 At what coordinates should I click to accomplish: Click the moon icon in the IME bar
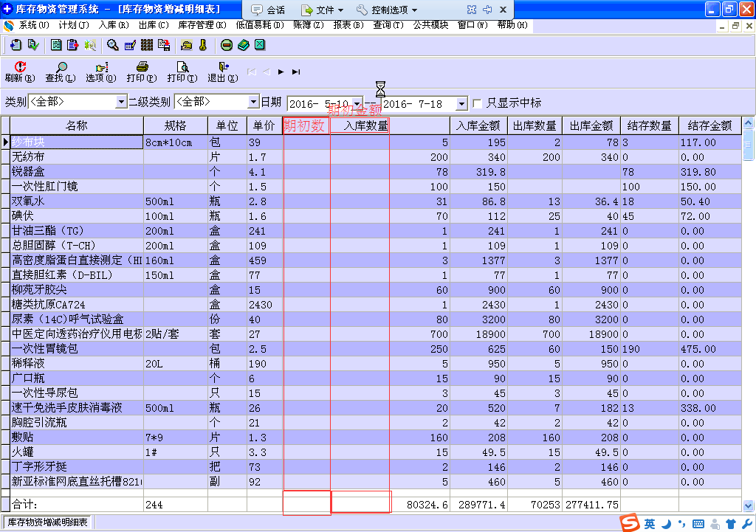666,524
